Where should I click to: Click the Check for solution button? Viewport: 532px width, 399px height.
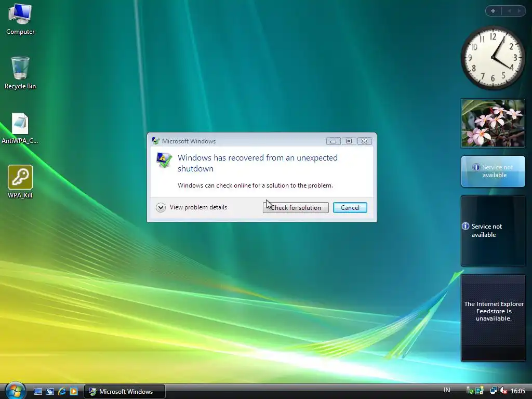tap(296, 208)
